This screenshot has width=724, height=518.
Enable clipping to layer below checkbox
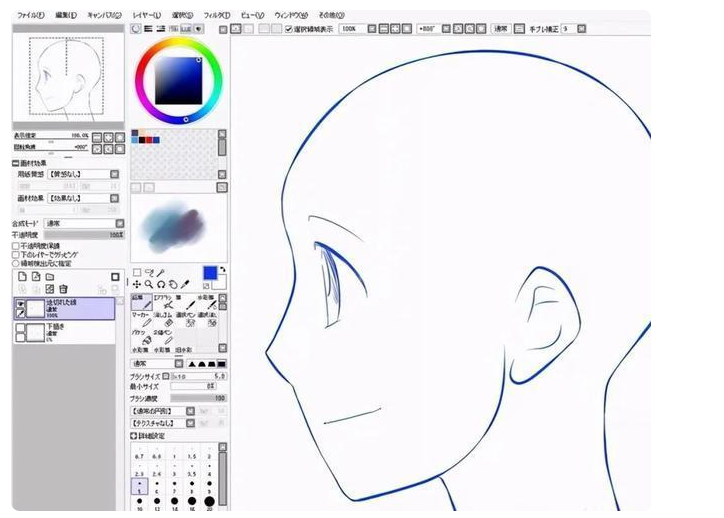16,254
